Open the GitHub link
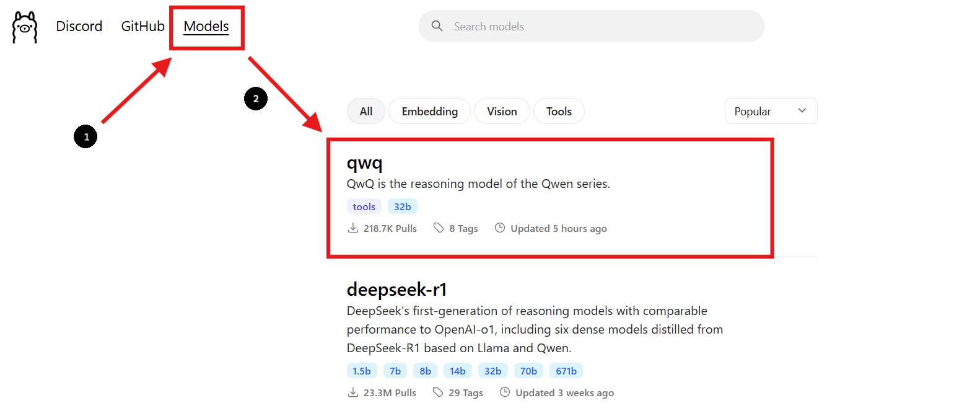 pos(142,26)
